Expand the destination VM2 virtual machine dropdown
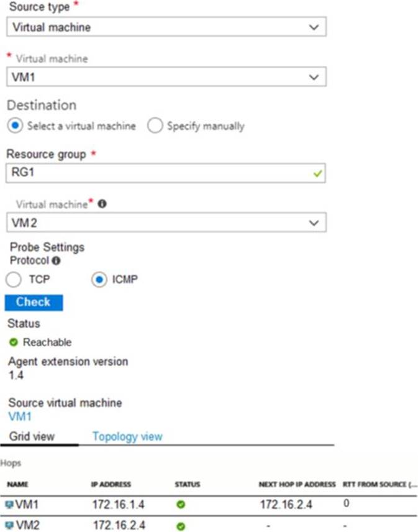The width and height of the screenshot is (418, 532). point(166,222)
